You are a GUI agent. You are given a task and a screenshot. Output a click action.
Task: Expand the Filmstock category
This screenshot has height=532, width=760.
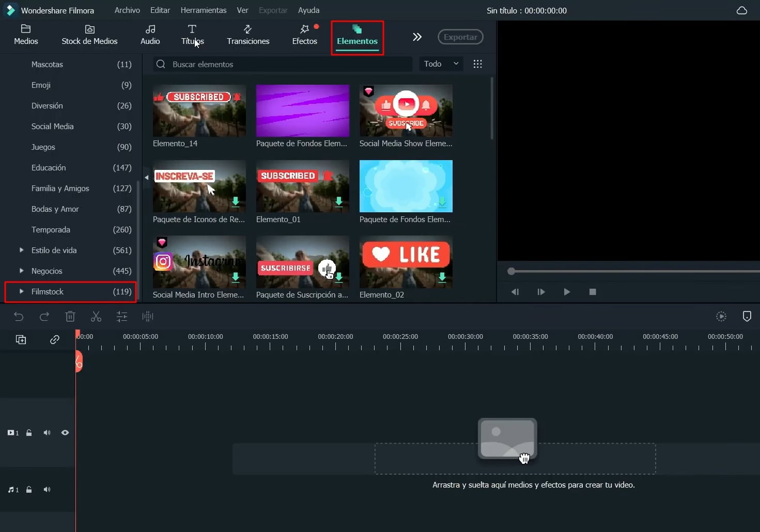(21, 291)
